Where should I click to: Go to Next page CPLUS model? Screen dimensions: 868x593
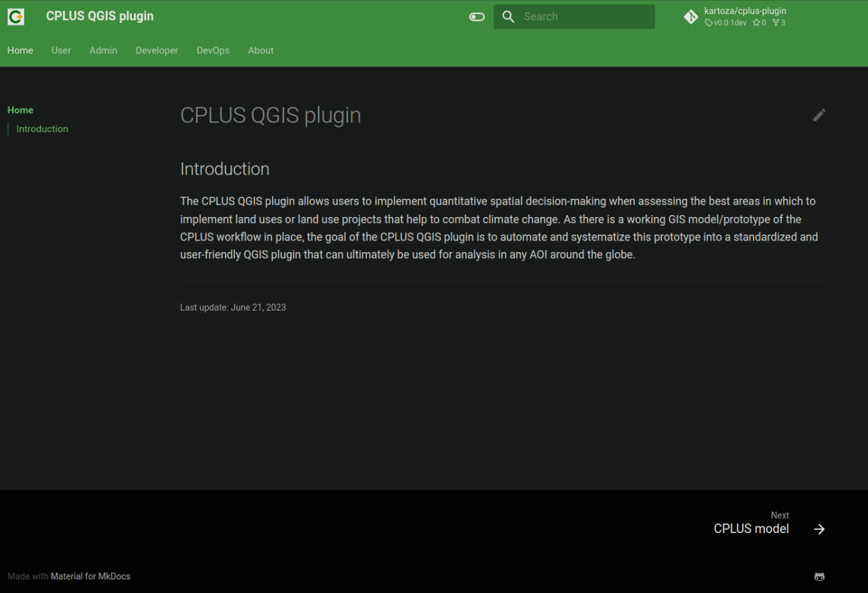pos(752,523)
